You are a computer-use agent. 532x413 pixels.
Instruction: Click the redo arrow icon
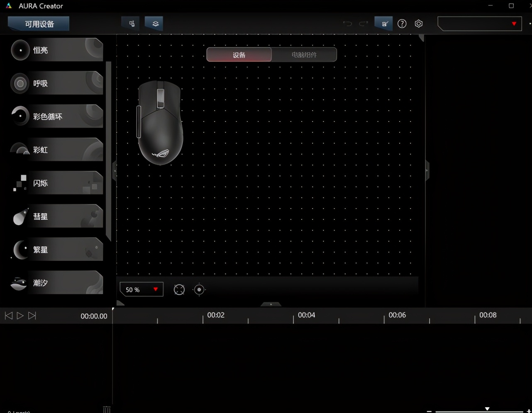(364, 24)
